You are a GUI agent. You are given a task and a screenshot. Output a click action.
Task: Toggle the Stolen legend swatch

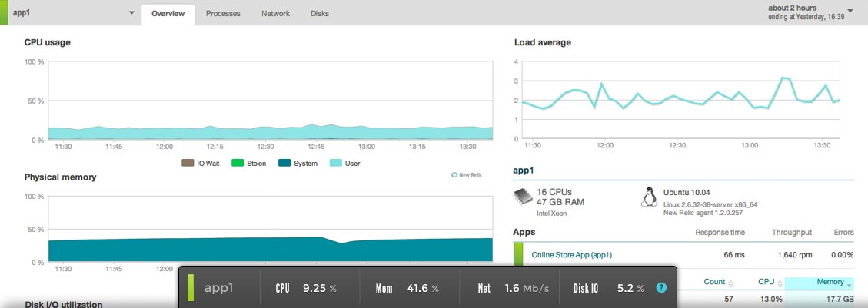[x=238, y=163]
